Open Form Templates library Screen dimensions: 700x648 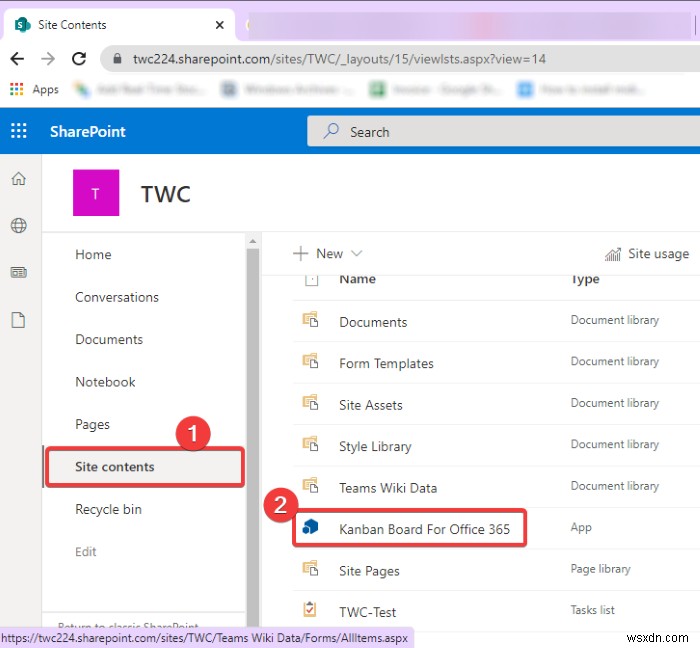386,364
